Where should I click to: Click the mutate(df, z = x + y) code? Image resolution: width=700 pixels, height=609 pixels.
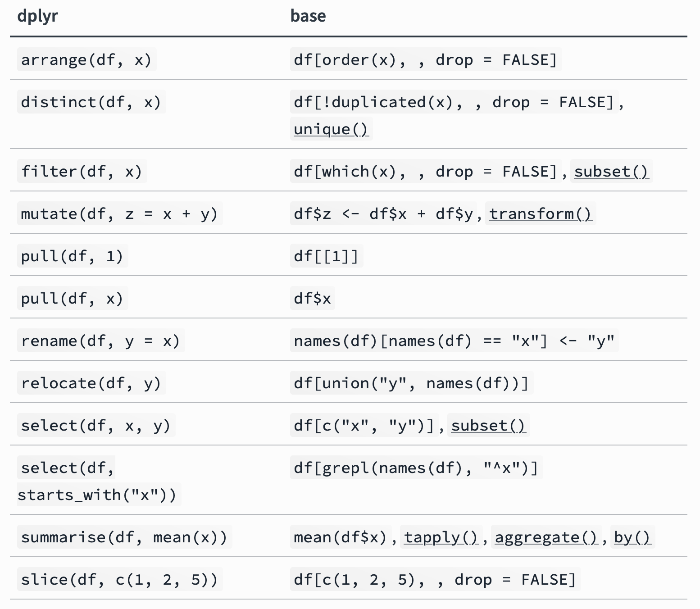point(119,214)
